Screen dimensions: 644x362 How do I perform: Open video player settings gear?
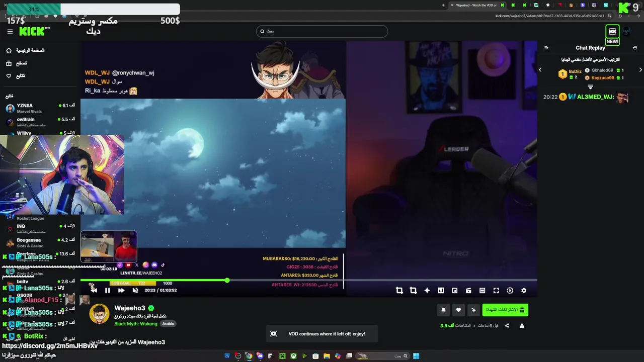(x=524, y=291)
